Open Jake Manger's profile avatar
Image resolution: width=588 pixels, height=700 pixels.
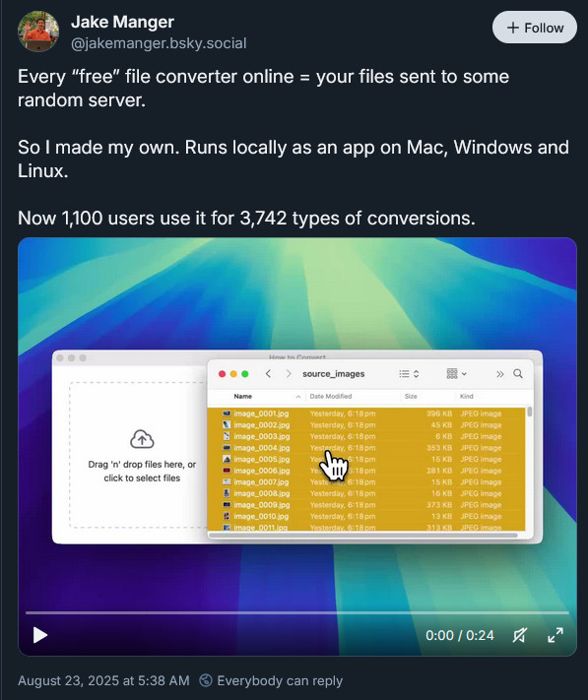pos(38,32)
